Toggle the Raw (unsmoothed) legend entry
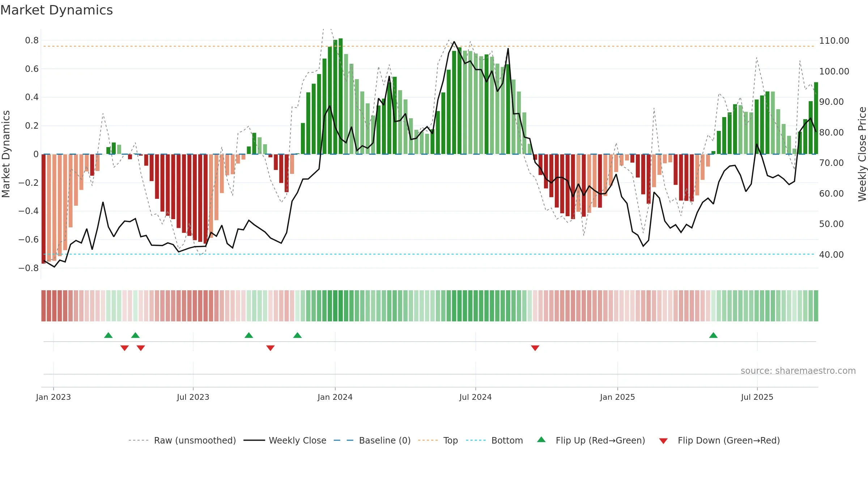868x488 pixels. pyautogui.click(x=182, y=440)
